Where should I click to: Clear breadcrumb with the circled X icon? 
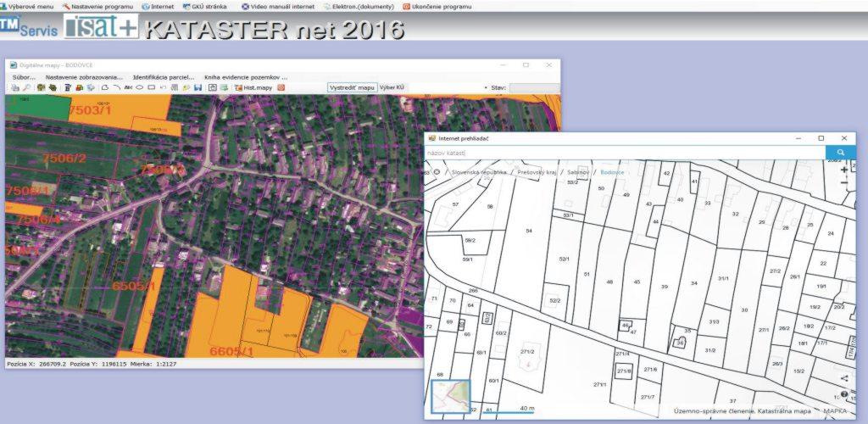click(437, 172)
